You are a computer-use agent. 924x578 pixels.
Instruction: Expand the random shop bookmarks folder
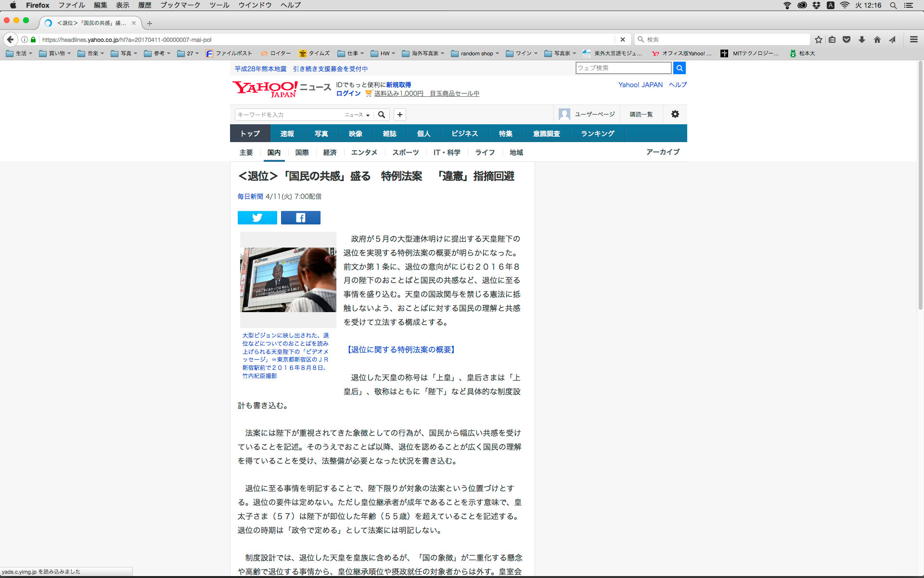[x=475, y=53]
